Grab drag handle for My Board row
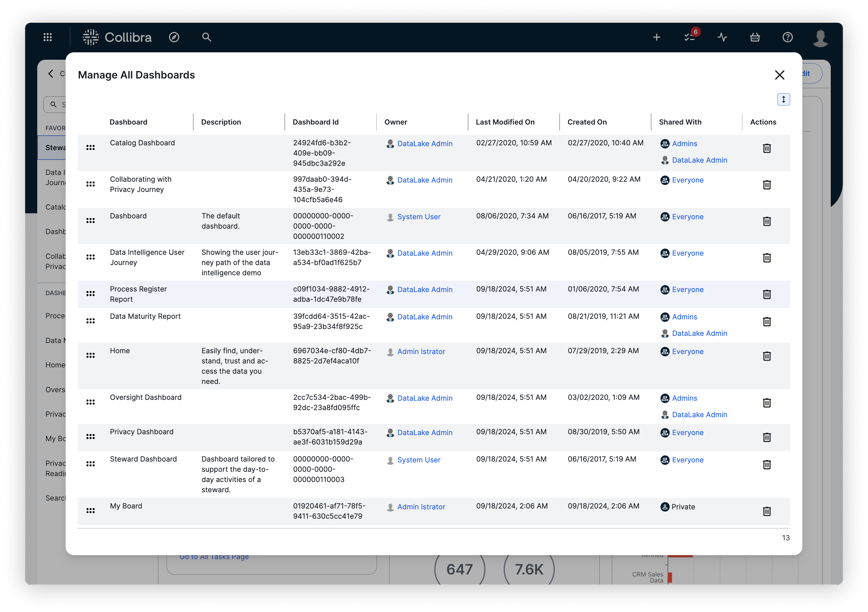Image resolution: width=868 pixels, height=612 pixels. (x=90, y=511)
